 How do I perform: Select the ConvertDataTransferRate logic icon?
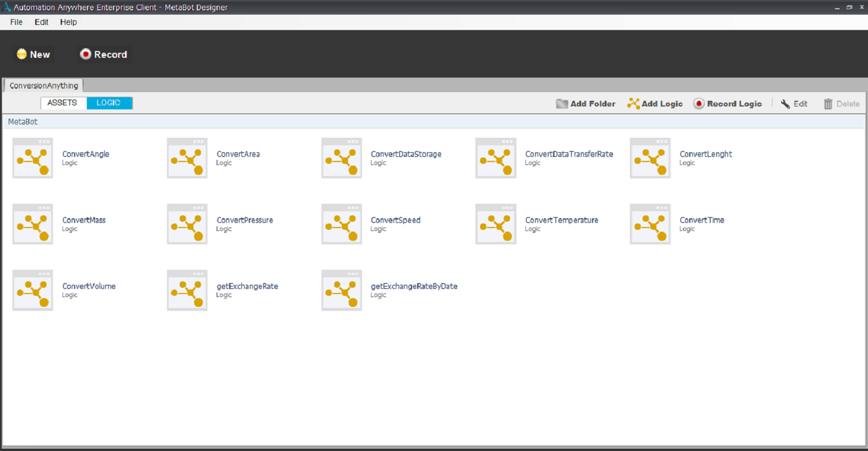click(x=495, y=158)
